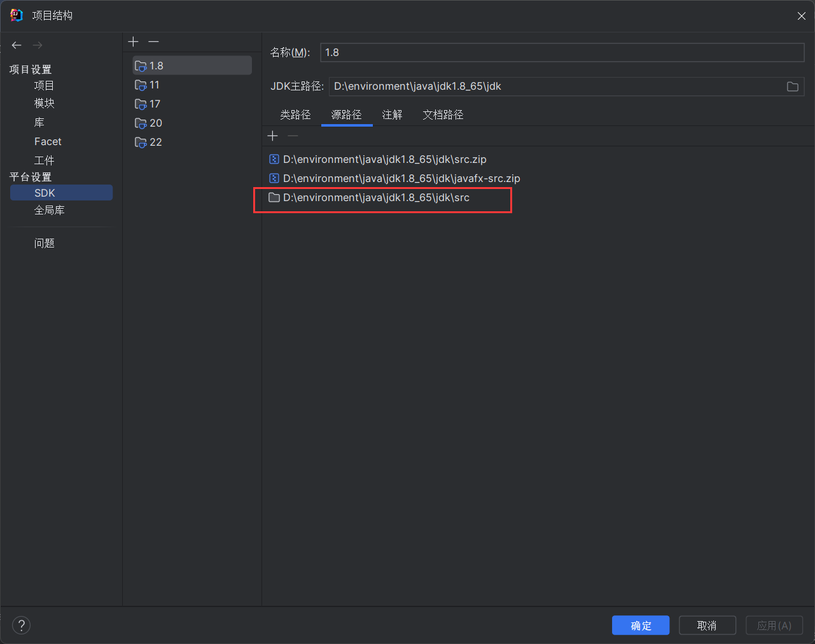Click the 取消 button
Image resolution: width=815 pixels, height=644 pixels.
707,626
